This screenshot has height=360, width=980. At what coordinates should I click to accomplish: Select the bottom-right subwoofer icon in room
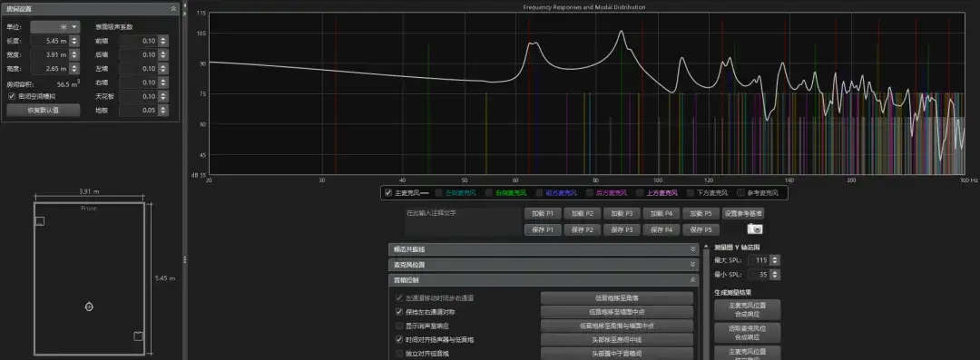(138, 336)
